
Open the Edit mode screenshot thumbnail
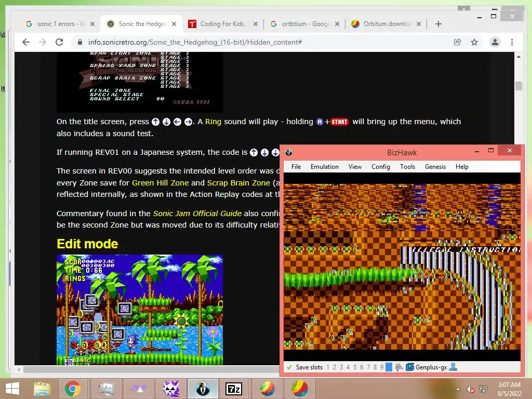(x=140, y=310)
